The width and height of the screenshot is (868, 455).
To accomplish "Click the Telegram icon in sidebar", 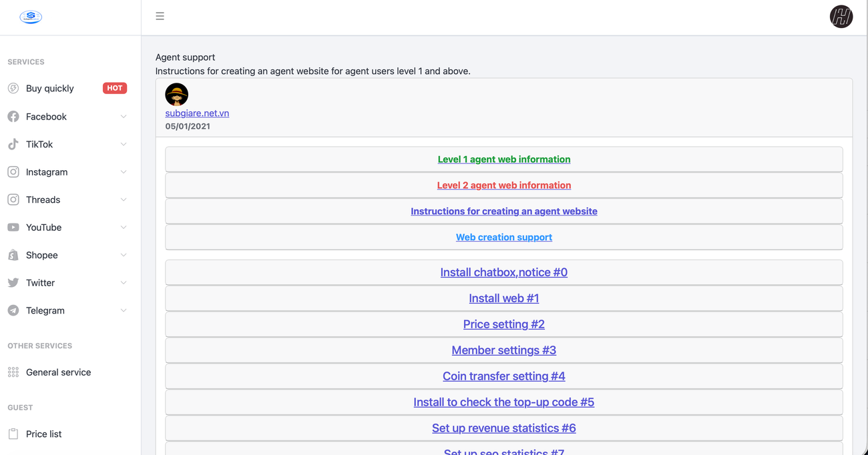I will click(13, 310).
